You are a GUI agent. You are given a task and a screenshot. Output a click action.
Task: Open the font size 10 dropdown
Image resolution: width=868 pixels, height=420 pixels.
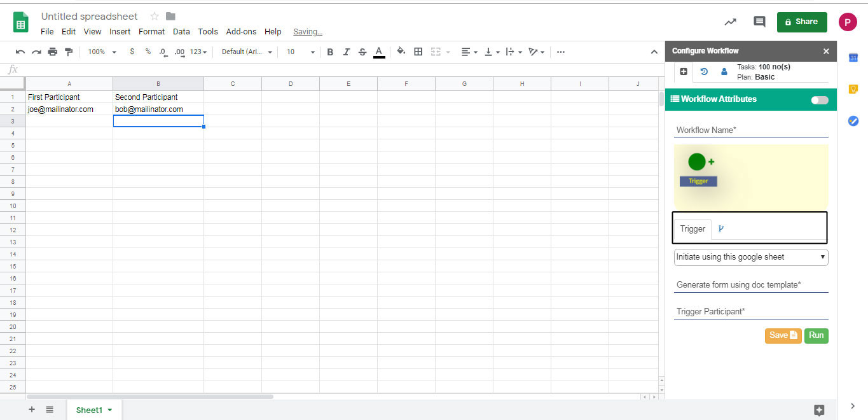301,52
